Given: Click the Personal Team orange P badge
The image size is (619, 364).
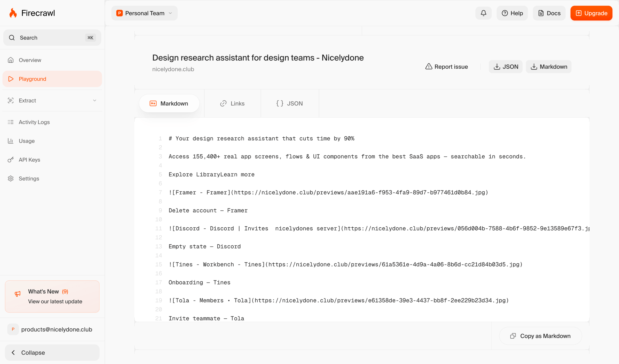Looking at the screenshot, I should (119, 13).
